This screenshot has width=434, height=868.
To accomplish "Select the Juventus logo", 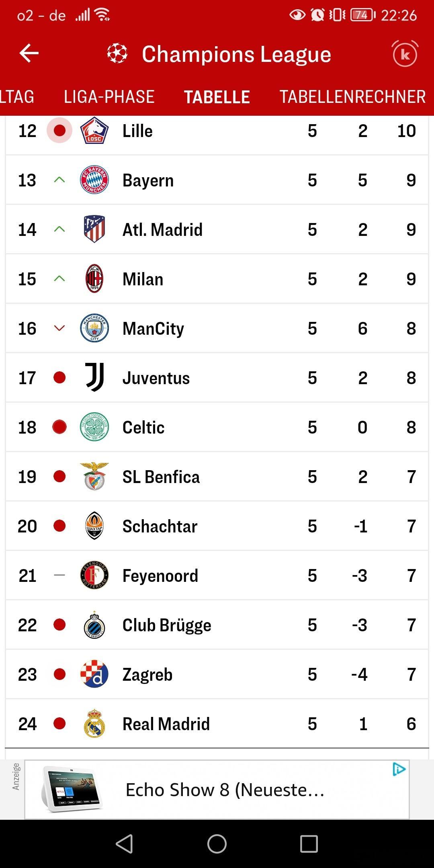I will point(95,377).
